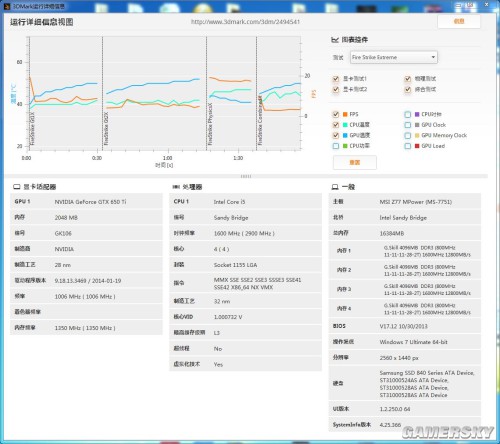Click the general section laptop icon

[x=335, y=187]
